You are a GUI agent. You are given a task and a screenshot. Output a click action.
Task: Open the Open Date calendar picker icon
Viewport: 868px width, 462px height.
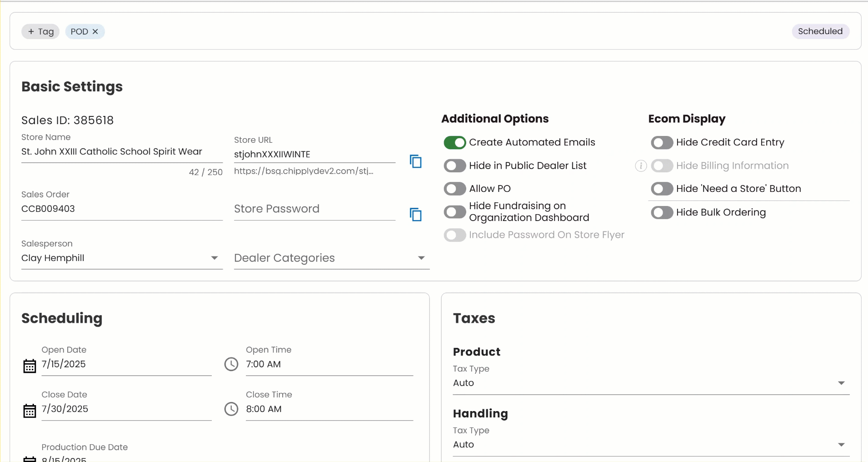pyautogui.click(x=30, y=366)
